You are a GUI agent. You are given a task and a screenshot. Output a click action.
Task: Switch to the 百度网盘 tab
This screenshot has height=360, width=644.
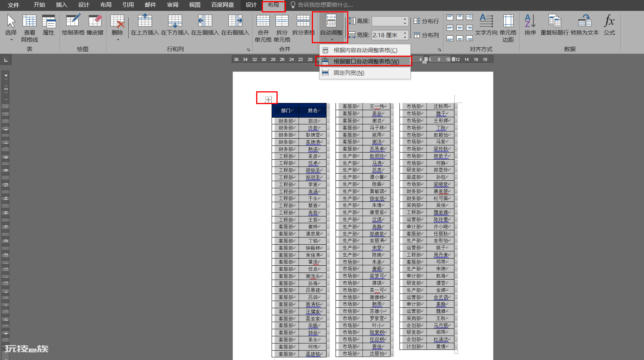pos(223,5)
